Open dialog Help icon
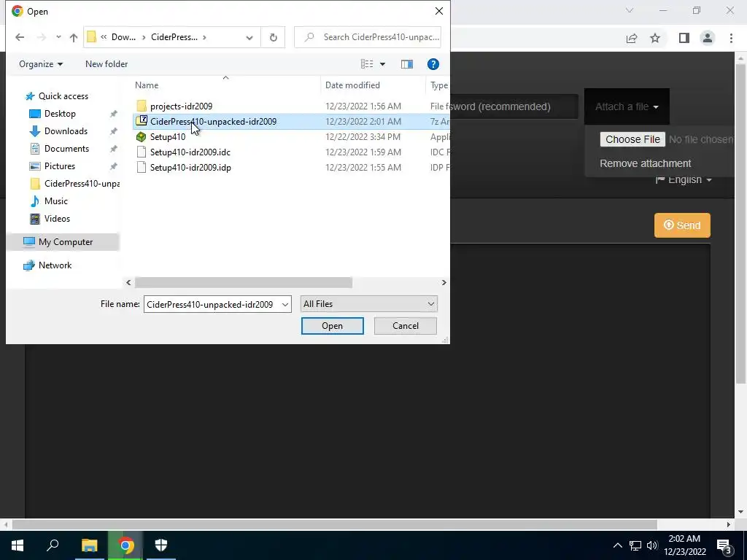 [x=433, y=64]
